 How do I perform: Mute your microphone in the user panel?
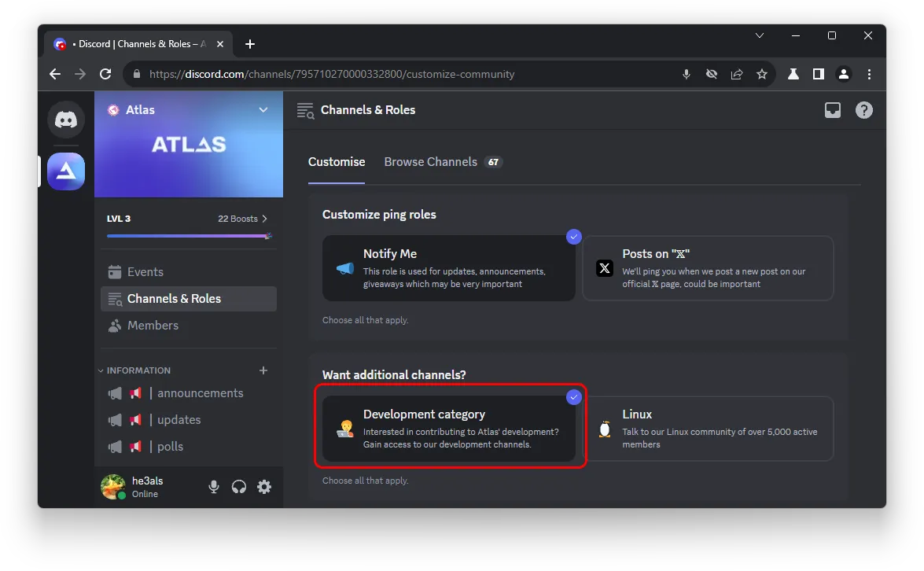point(213,487)
